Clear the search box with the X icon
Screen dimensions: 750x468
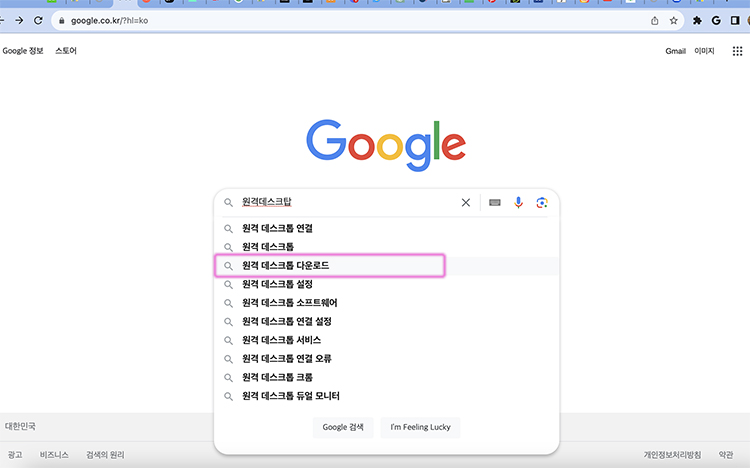[x=465, y=202]
